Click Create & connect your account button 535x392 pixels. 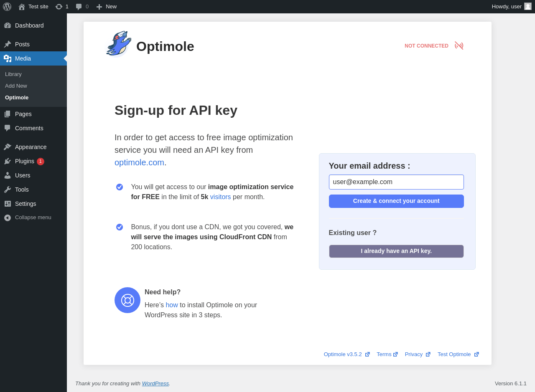(x=396, y=201)
